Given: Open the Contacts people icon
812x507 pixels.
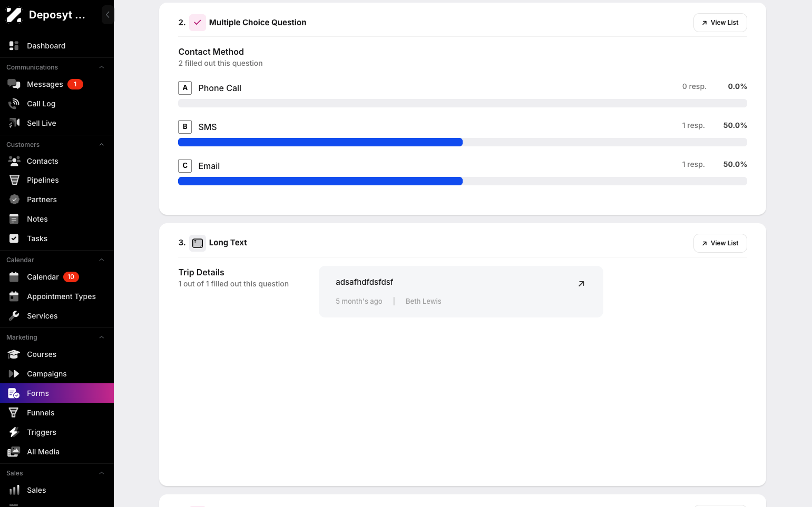Looking at the screenshot, I should [x=14, y=161].
